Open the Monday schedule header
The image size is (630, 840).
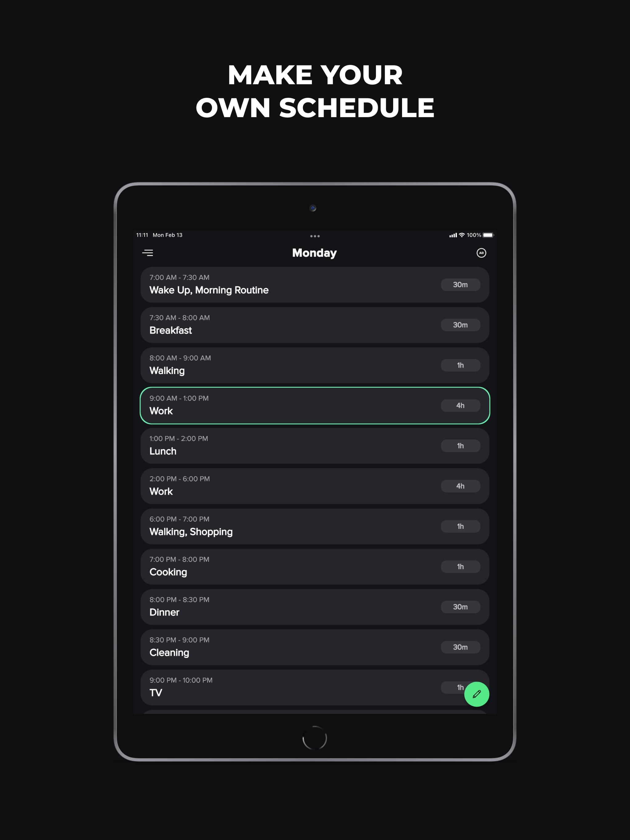click(x=314, y=253)
